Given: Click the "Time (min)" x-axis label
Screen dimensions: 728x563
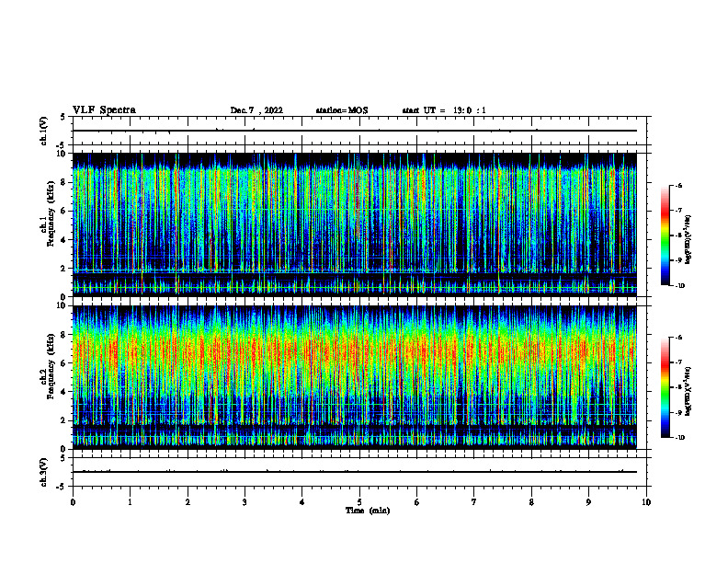Looking at the screenshot, I should pyautogui.click(x=368, y=511).
